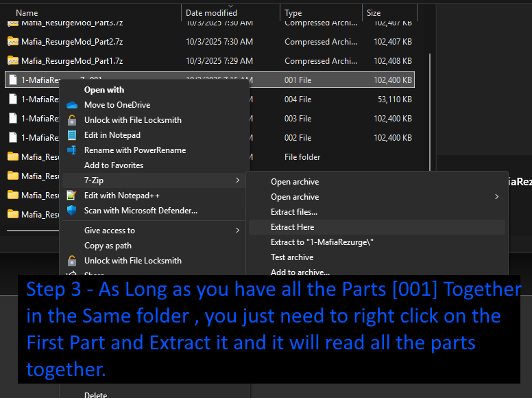The image size is (532, 398).
Task: Choose Copy as path from context menu
Action: coord(108,246)
